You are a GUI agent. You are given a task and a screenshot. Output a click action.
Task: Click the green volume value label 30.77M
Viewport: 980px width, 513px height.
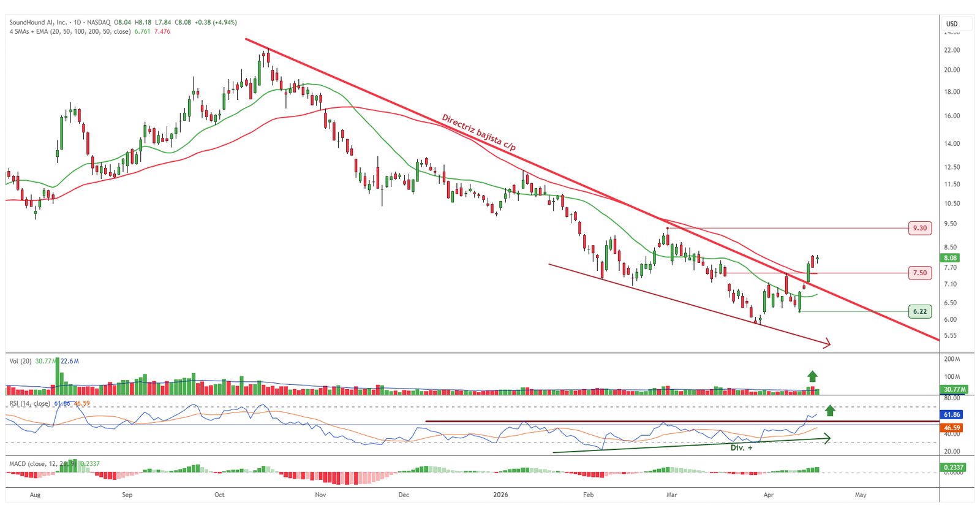[x=954, y=389]
